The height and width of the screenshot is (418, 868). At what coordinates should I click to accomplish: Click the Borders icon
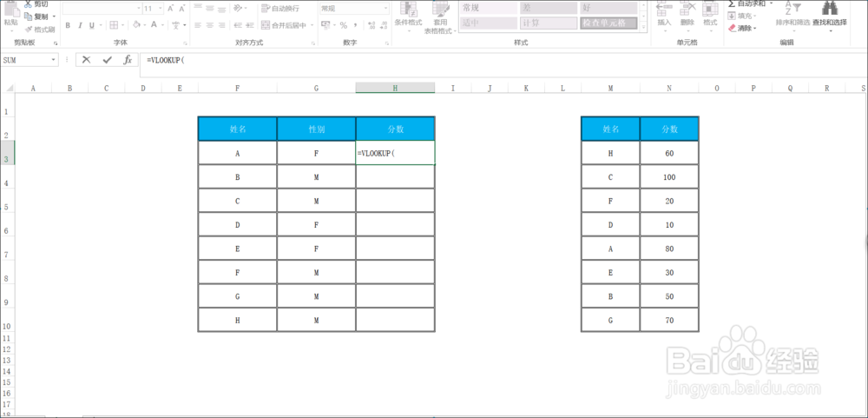click(114, 25)
